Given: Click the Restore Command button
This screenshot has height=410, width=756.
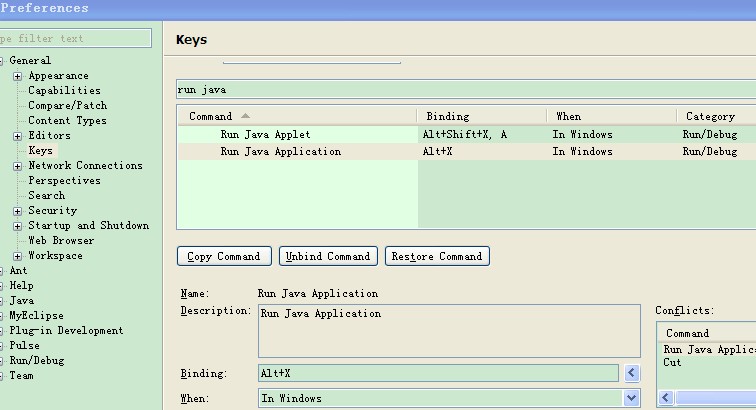Looking at the screenshot, I should pyautogui.click(x=437, y=256).
